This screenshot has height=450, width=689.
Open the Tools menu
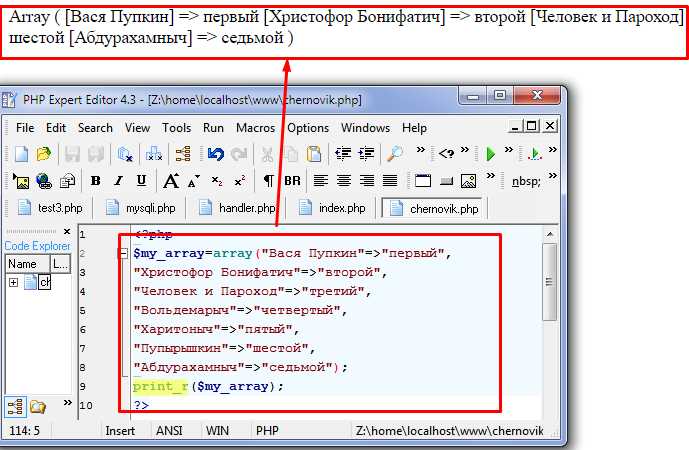[176, 128]
